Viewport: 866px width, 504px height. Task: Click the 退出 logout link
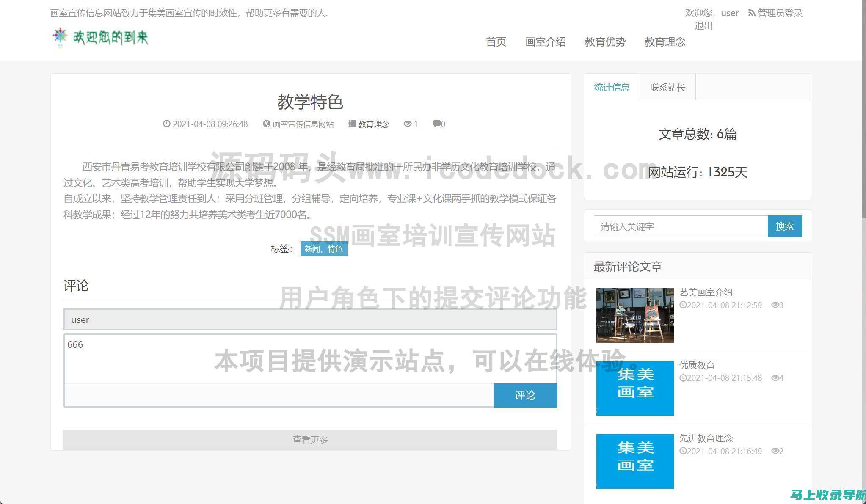point(703,26)
